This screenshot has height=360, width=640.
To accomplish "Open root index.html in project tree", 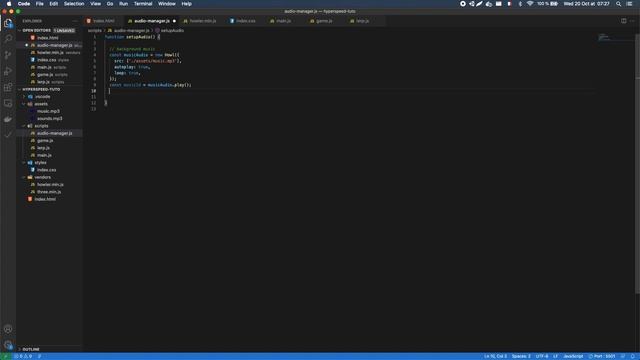I will click(45, 199).
